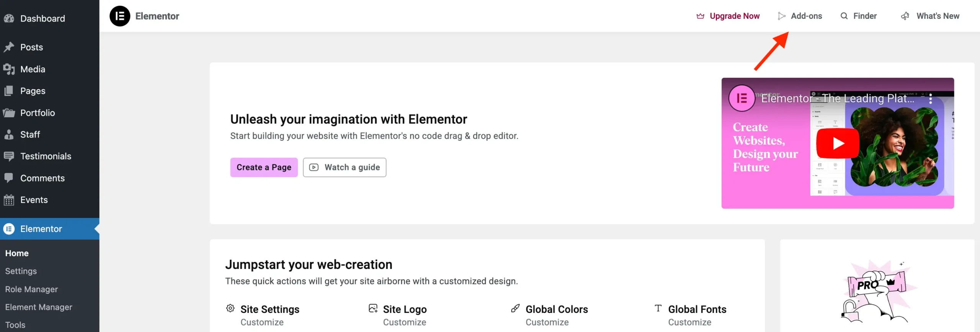Click the What's New megaphone icon
The image size is (980, 332).
905,16
